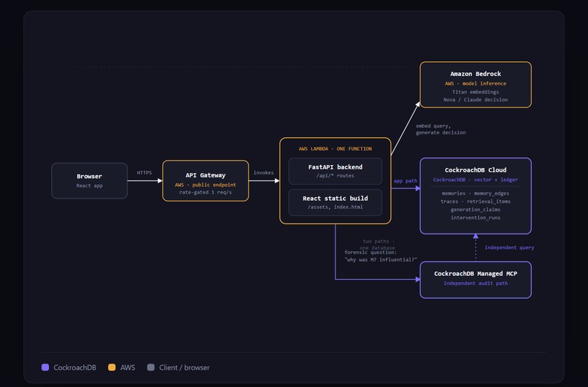Click the purple CockroachDB legend swatch

(x=45, y=367)
